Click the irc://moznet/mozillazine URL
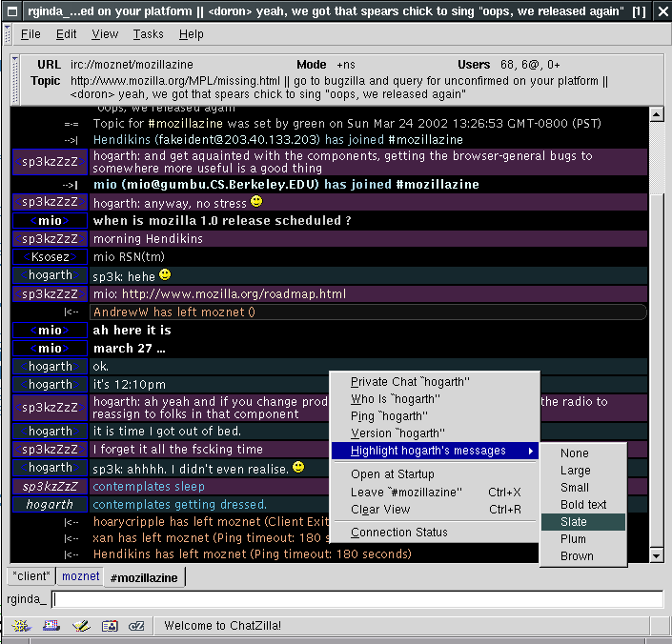The height and width of the screenshot is (644, 672). coord(132,65)
